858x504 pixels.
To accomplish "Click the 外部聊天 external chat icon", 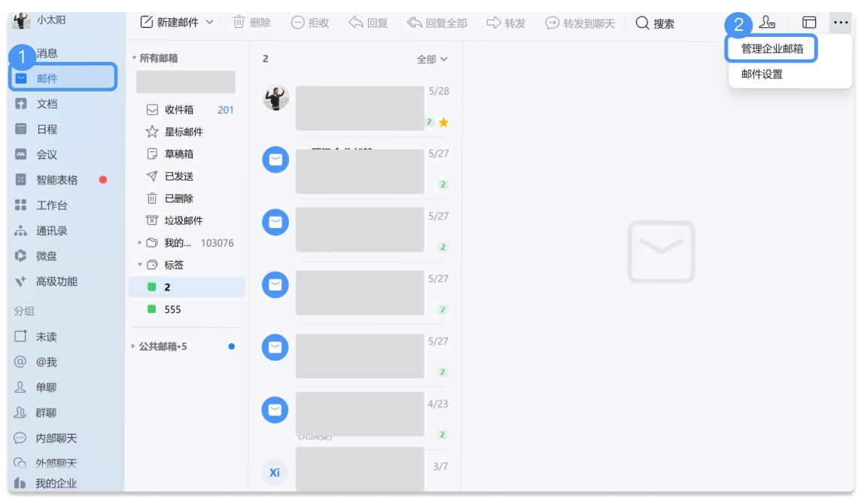I will point(20,463).
